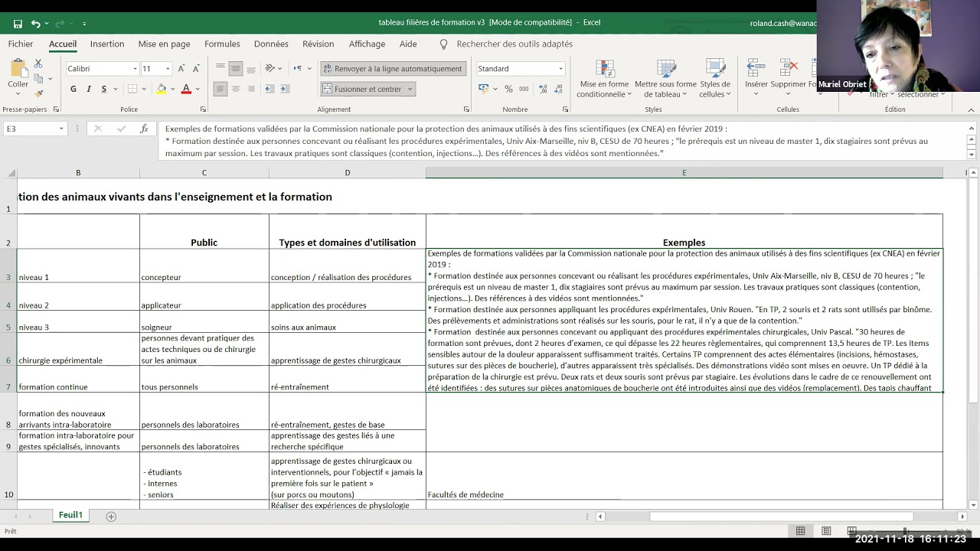Open Police font settings dialog launcher
Viewport: 980px width, 551px height.
[203, 109]
